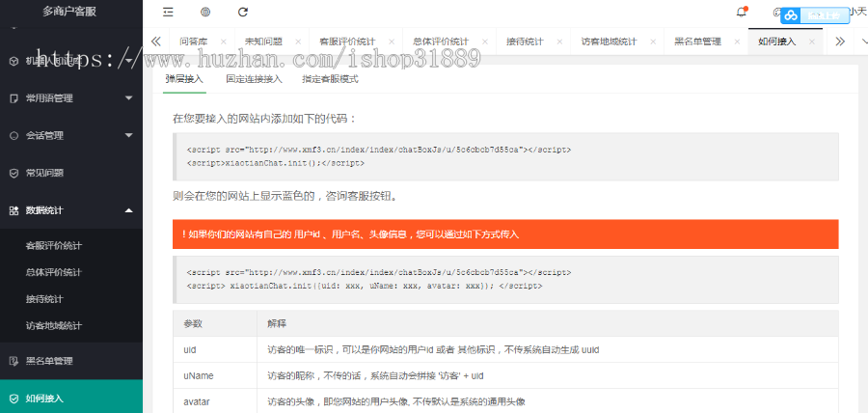Close the 黑名单管理 tab

point(737,41)
